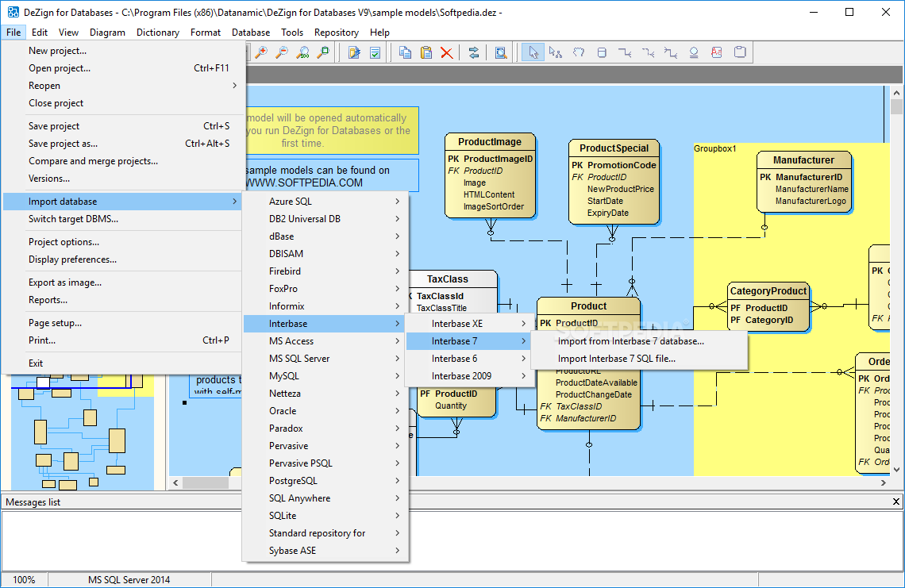905x588 pixels.
Task: Expand the Interbase 2009 submenu arrow
Action: (x=523, y=375)
